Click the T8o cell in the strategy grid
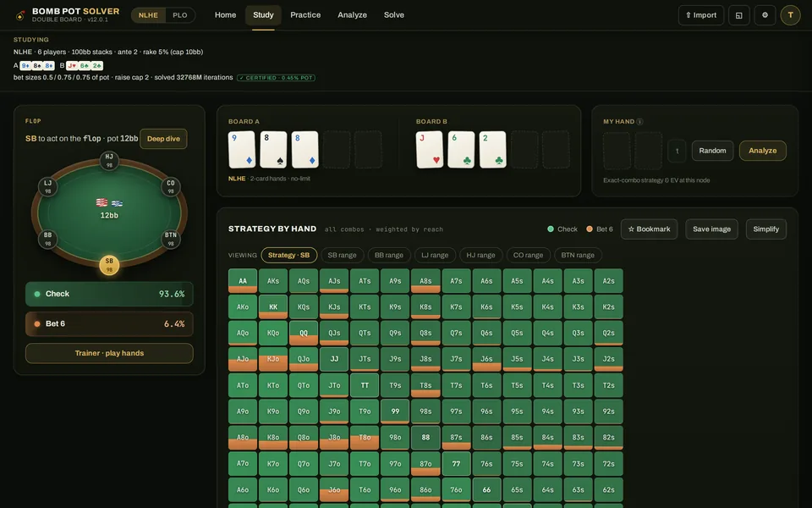The height and width of the screenshot is (508, 812). [365, 437]
